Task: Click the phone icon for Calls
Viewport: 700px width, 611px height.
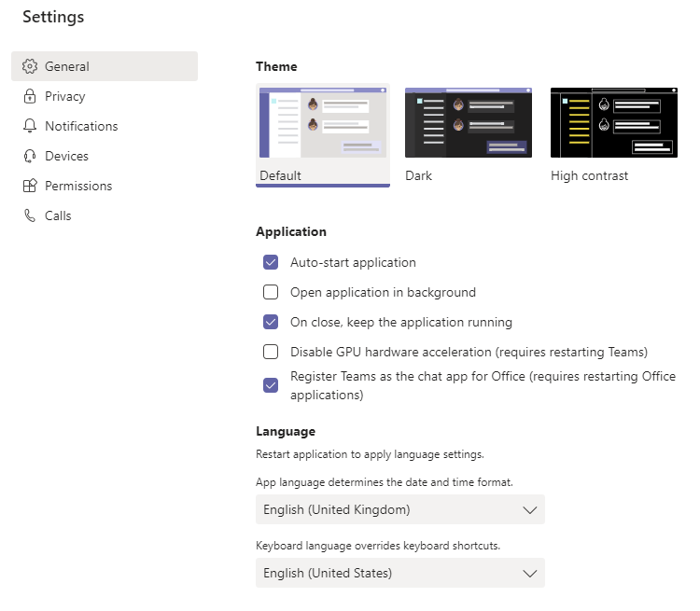Action: coord(29,215)
